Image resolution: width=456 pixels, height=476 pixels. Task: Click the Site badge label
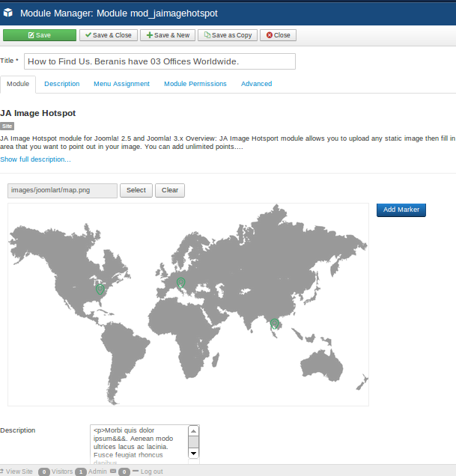click(7, 126)
